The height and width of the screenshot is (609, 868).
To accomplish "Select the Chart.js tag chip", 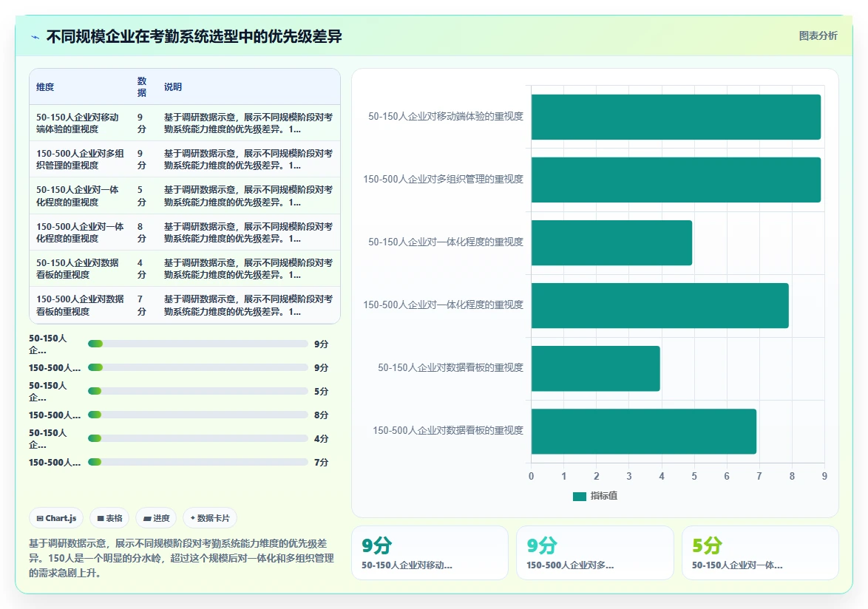I will click(56, 518).
